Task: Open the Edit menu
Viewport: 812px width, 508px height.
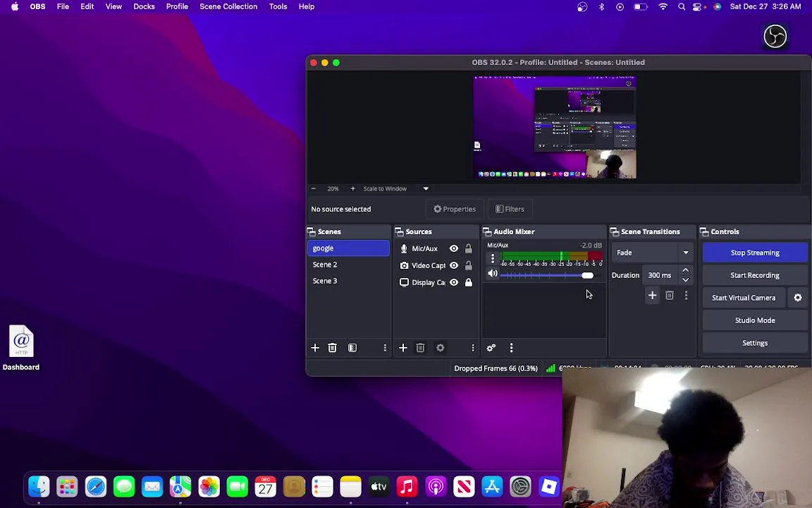Action: (87, 7)
